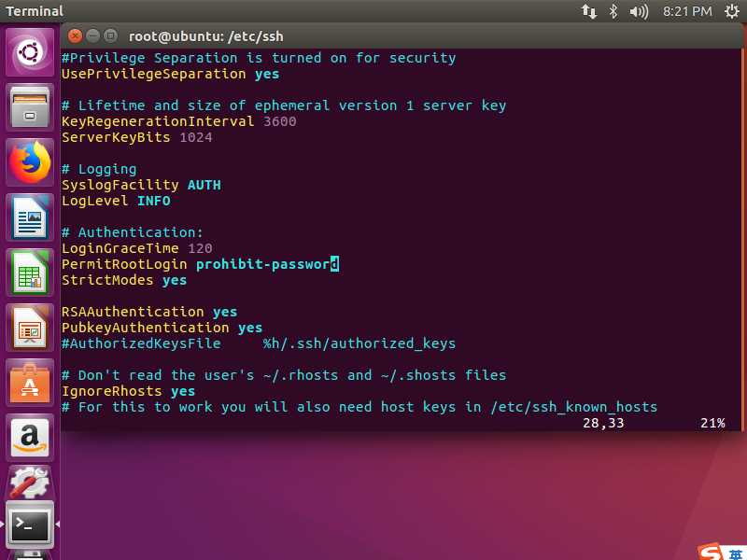Click the #Privilege Separation comment line

tap(259, 58)
